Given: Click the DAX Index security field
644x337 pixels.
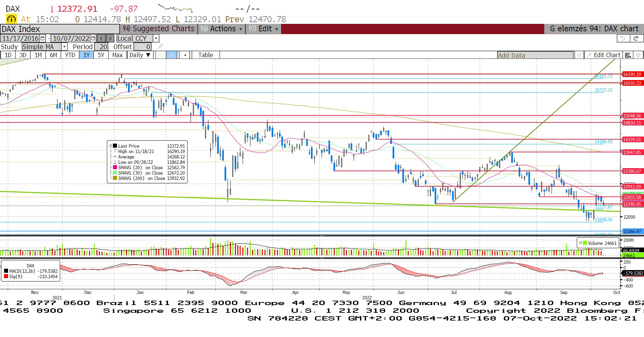Looking at the screenshot, I should 60,29.
